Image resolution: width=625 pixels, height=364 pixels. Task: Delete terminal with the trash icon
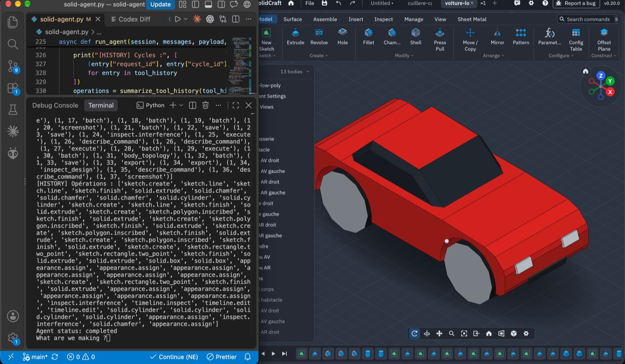tap(206, 105)
